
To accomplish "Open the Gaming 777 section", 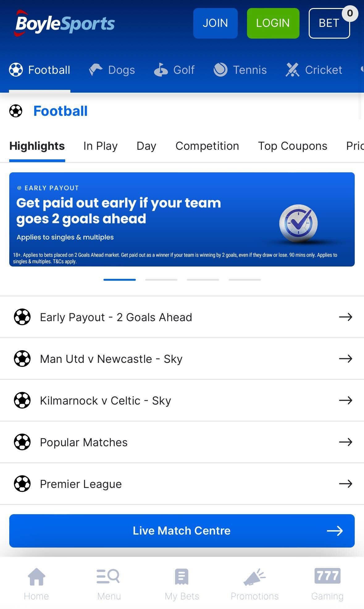I will (328, 584).
